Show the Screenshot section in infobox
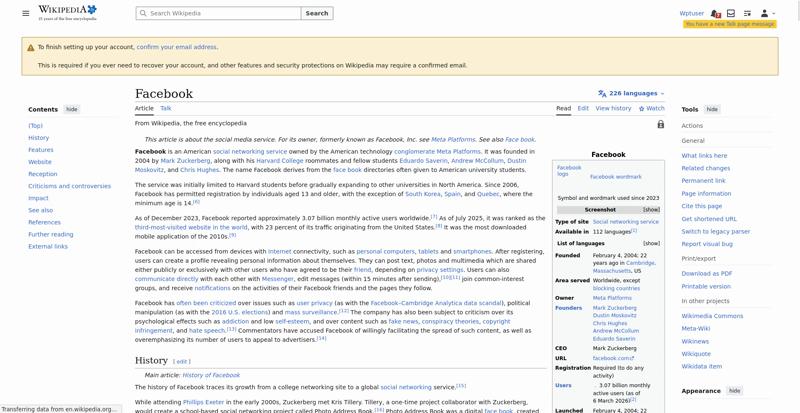Image resolution: width=800 pixels, height=413 pixels. [651, 210]
